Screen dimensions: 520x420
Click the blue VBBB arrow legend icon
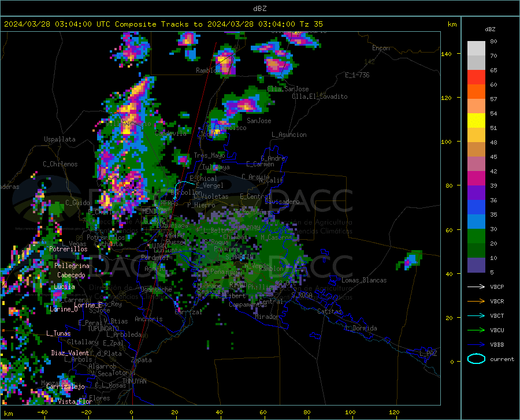[x=476, y=345]
